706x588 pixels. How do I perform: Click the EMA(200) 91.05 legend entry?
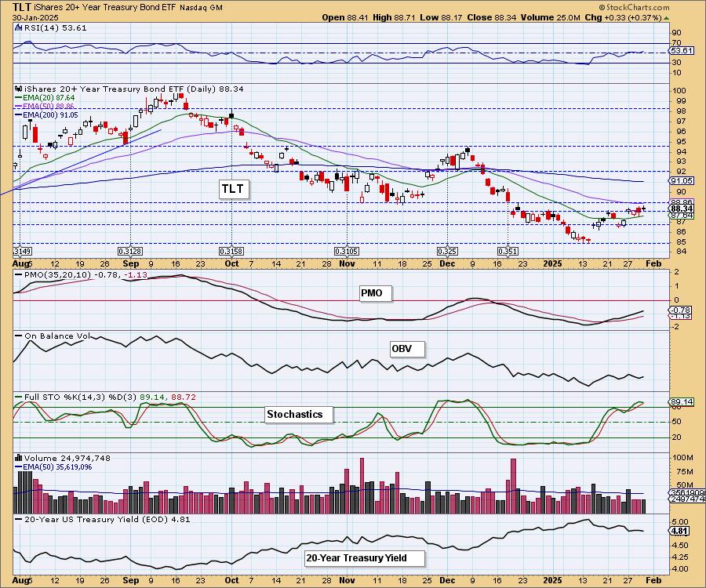click(x=46, y=115)
